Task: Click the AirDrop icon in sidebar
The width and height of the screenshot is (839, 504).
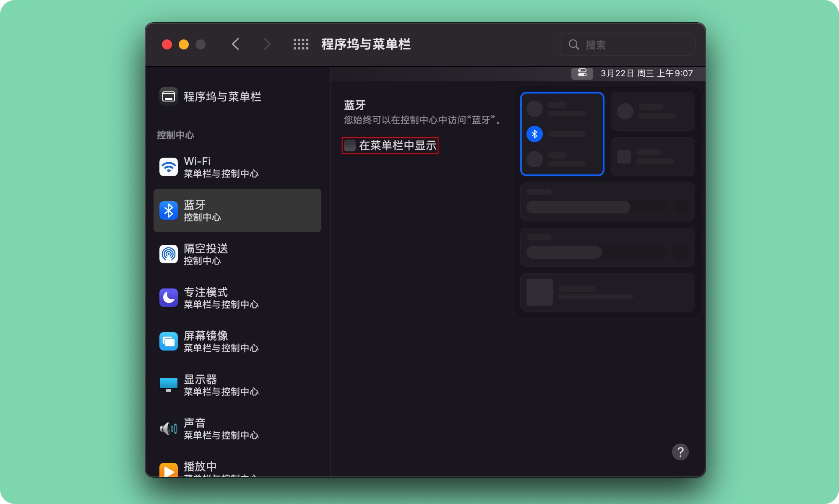Action: (x=169, y=254)
